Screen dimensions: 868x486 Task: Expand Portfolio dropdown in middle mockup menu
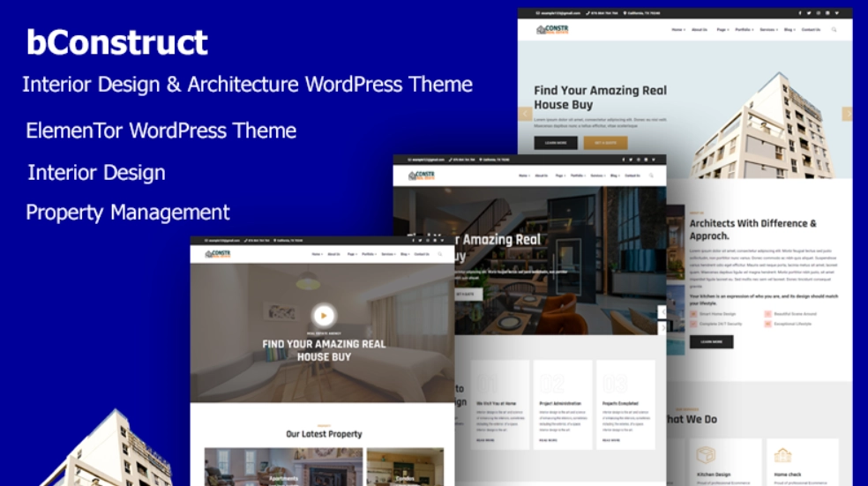tap(578, 176)
